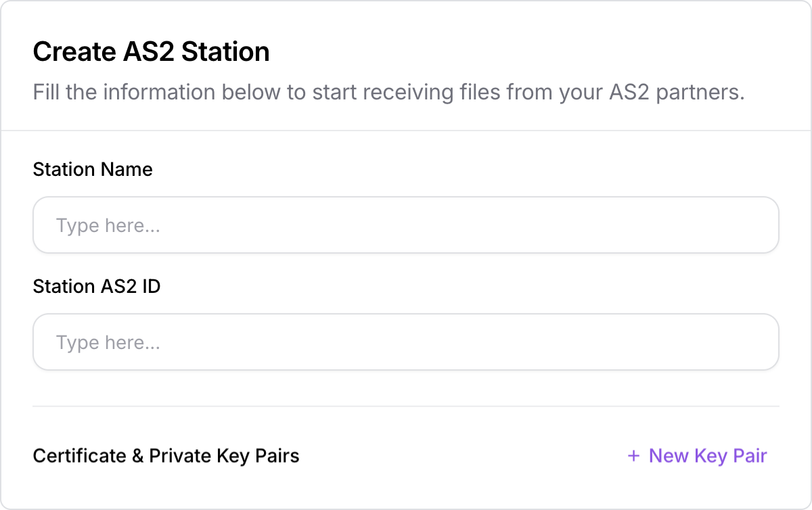The height and width of the screenshot is (510, 812).
Task: Click the New Key Pair purple link text
Action: pyautogui.click(x=707, y=456)
